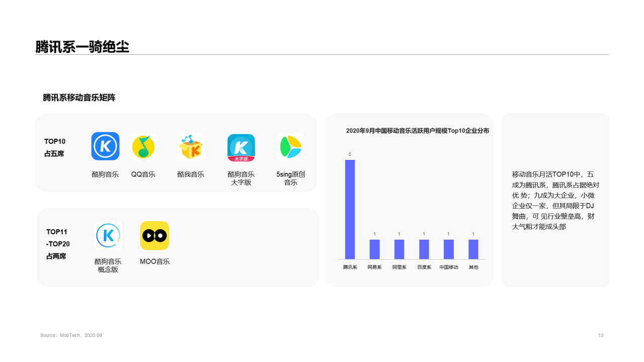This screenshot has width=644, height=362.
Task: Click the 其他 bar in the chart
Action: pos(473,249)
